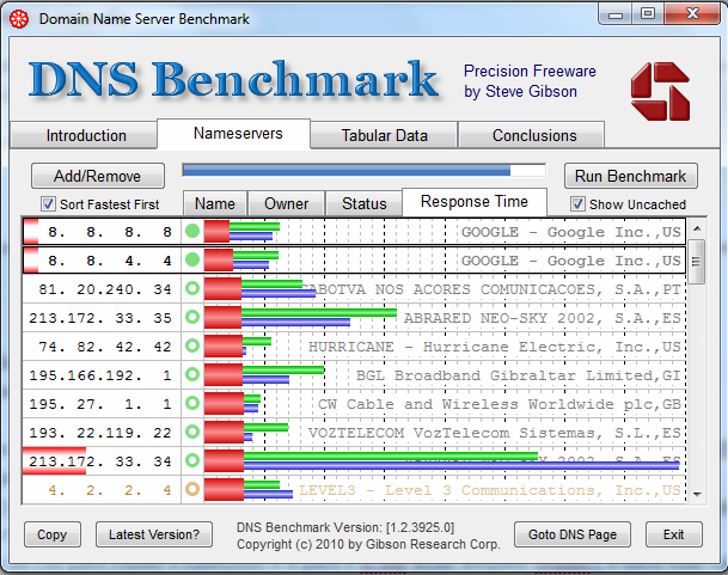
Task: Click scroll down arrow of nameserver list
Action: tap(696, 494)
